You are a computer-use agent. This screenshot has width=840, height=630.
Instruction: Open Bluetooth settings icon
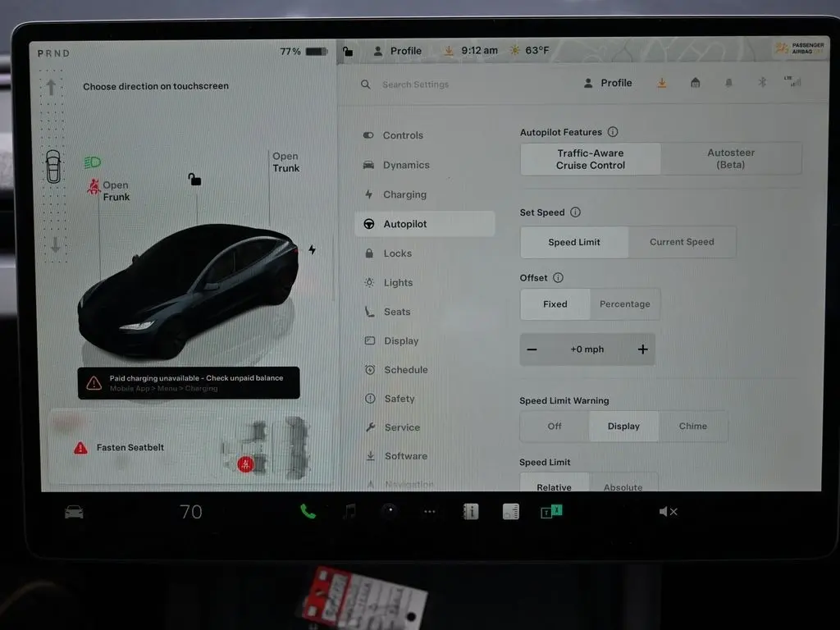tap(762, 83)
